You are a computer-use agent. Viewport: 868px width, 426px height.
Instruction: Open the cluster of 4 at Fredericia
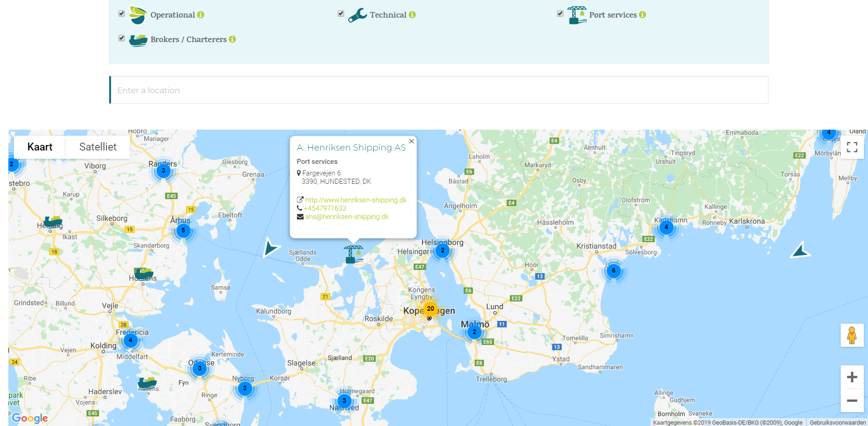click(130, 340)
